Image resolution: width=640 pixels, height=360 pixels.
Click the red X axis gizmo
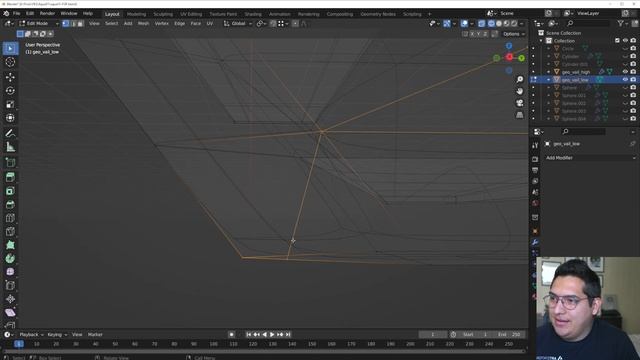(509, 57)
